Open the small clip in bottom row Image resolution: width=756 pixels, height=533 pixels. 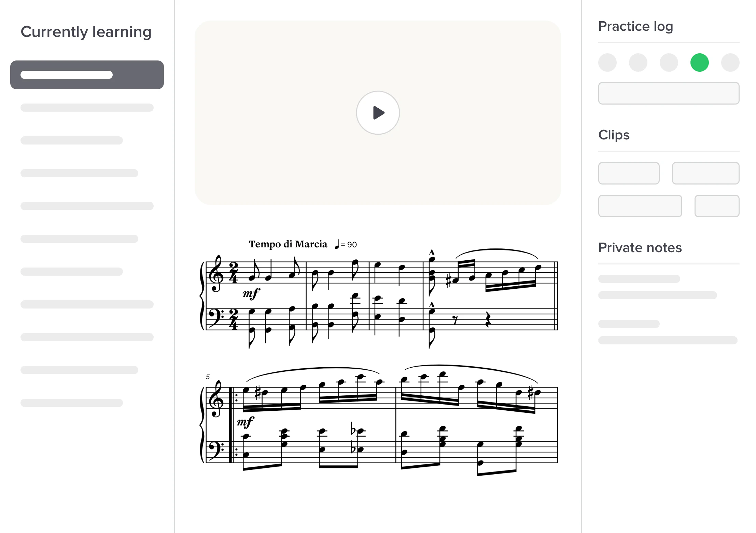pyautogui.click(x=717, y=206)
